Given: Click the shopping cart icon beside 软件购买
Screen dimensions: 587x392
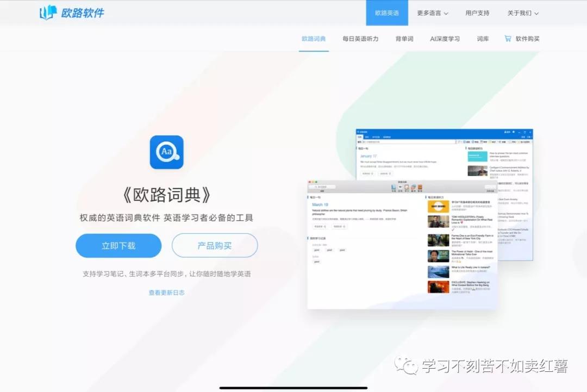Looking at the screenshot, I should click(x=507, y=39).
